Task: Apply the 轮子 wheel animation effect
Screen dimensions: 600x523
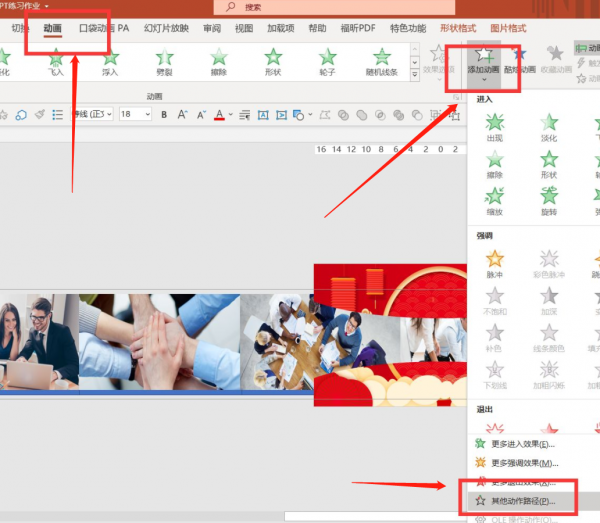Action: click(328, 62)
